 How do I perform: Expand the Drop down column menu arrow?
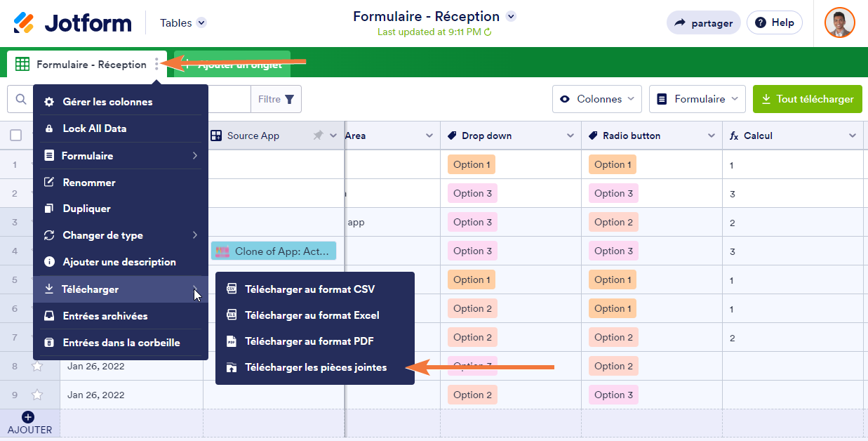tap(570, 136)
